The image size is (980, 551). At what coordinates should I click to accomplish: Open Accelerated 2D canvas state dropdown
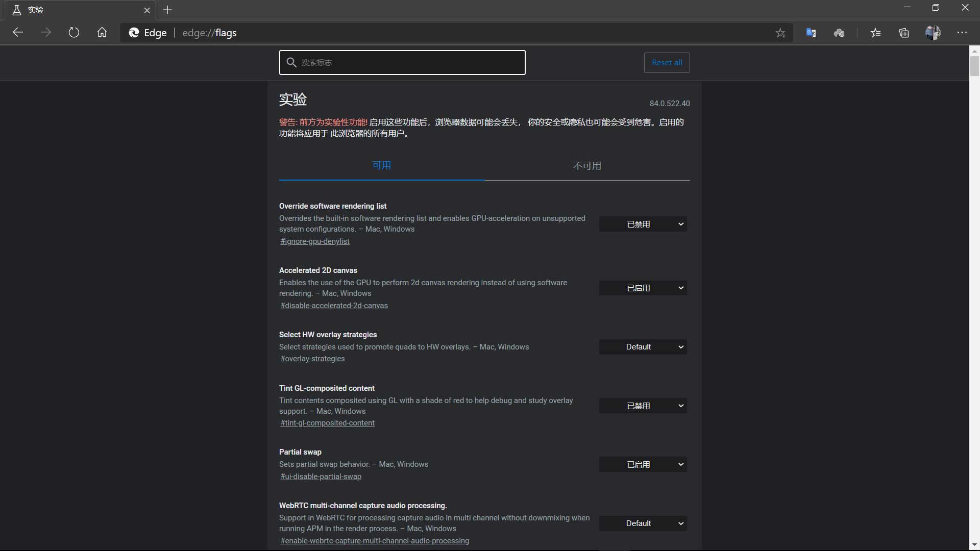pyautogui.click(x=643, y=288)
